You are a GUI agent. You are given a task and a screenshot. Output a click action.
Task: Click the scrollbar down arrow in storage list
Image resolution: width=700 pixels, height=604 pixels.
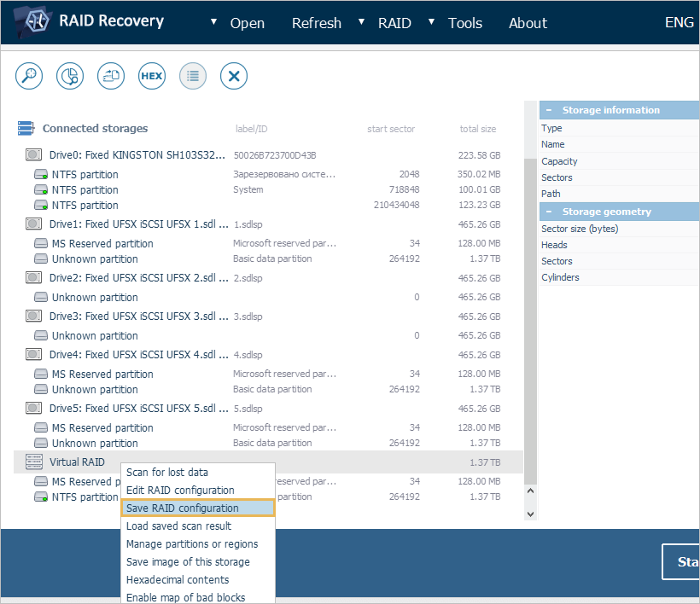[529, 514]
